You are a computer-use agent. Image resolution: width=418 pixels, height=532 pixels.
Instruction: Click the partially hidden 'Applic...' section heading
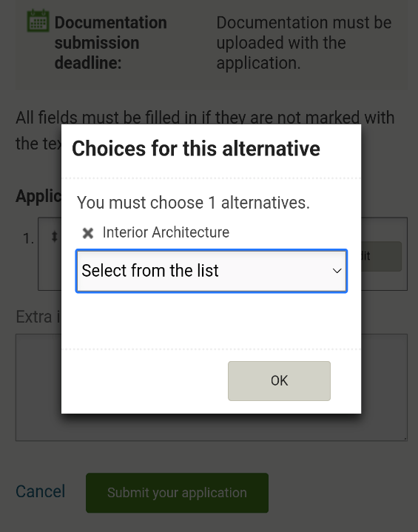38,196
